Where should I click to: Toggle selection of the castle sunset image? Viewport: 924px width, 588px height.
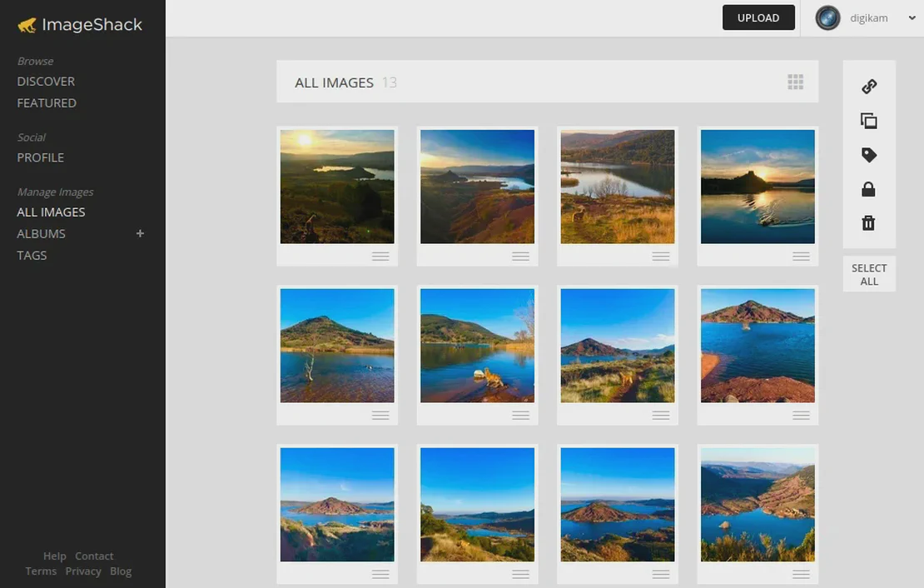coord(758,185)
